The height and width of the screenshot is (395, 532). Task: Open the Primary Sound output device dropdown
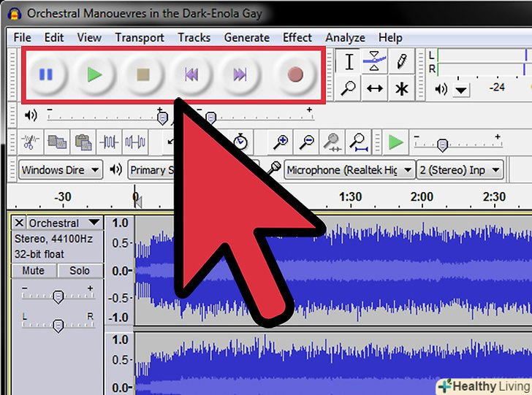point(152,170)
